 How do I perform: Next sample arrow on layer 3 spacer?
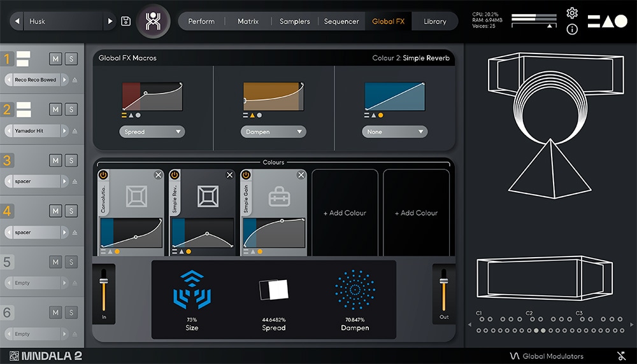(x=64, y=181)
